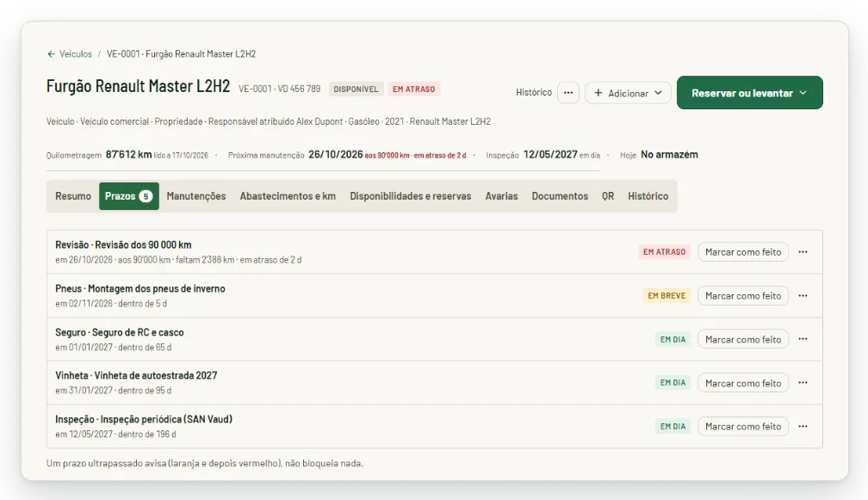Open the Histórico tab in the tab bar
The image size is (868, 500).
click(x=648, y=196)
